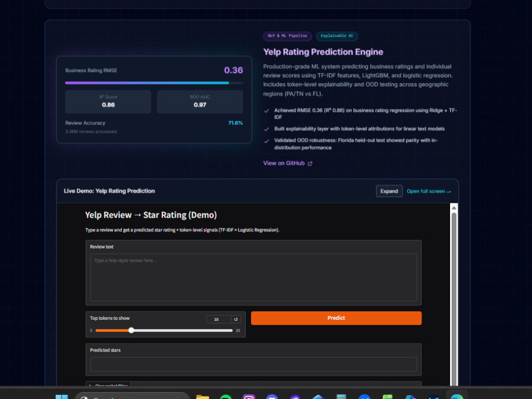
Task: Open File Explorer from the taskbar
Action: 203,397
